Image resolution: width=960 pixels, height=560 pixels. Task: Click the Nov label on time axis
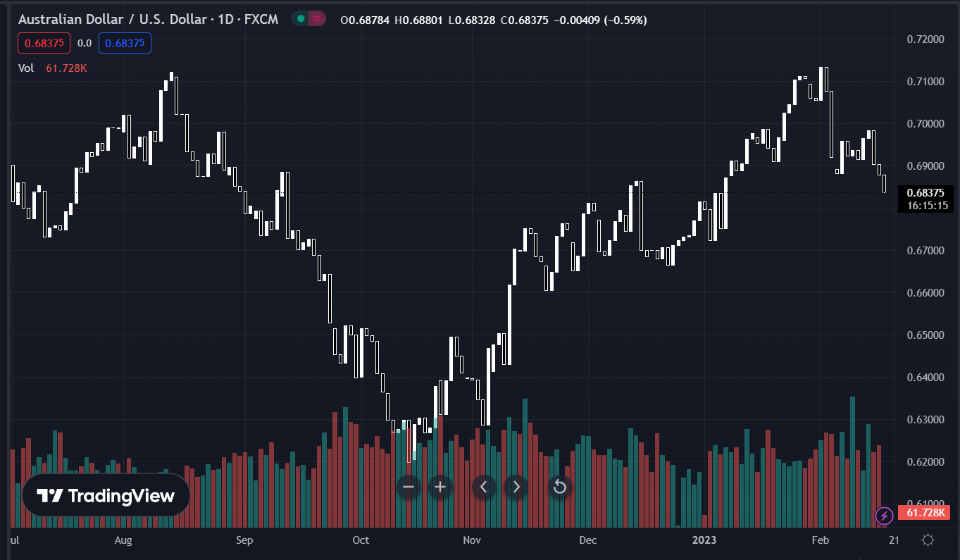(x=472, y=540)
